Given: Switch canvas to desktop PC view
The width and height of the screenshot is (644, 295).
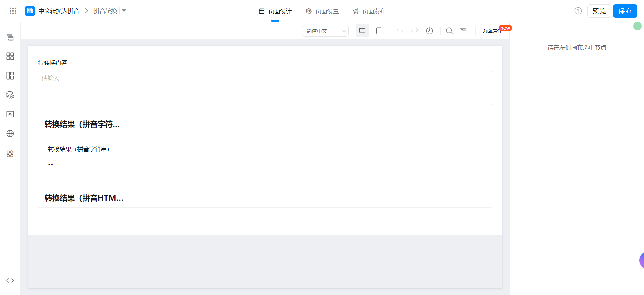Looking at the screenshot, I should (362, 31).
